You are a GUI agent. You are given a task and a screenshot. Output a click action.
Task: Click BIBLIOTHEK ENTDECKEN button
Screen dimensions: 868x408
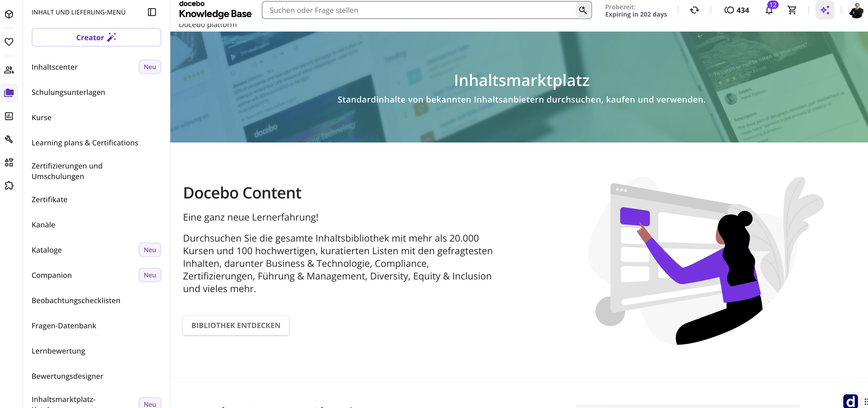pyautogui.click(x=236, y=325)
